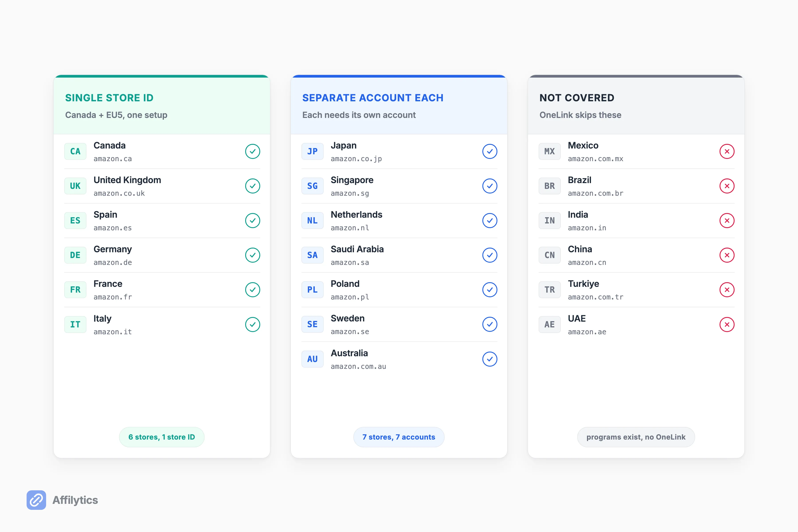The image size is (798, 532).
Task: Click the UK country code badge
Action: (x=75, y=186)
